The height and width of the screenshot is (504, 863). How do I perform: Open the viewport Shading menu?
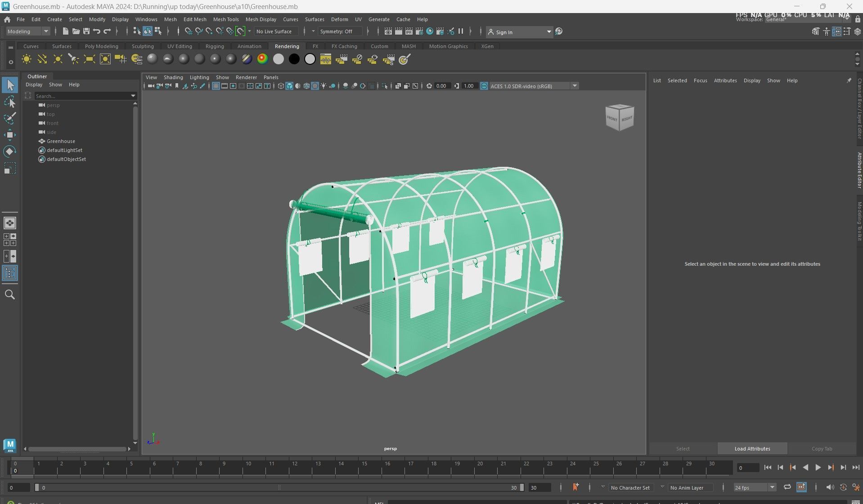(173, 77)
